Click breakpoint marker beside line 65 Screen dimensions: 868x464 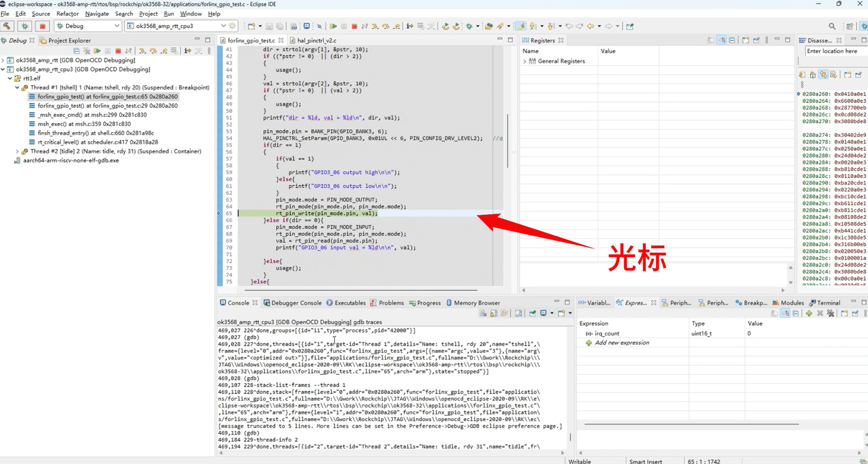(x=219, y=214)
